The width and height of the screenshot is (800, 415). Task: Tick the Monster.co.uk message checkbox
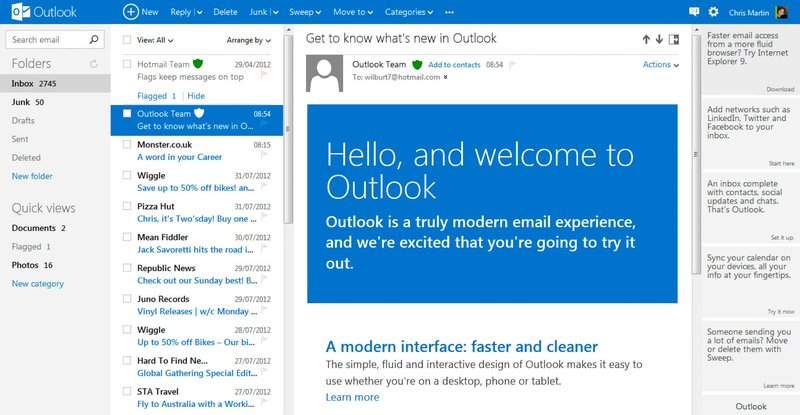click(x=127, y=144)
